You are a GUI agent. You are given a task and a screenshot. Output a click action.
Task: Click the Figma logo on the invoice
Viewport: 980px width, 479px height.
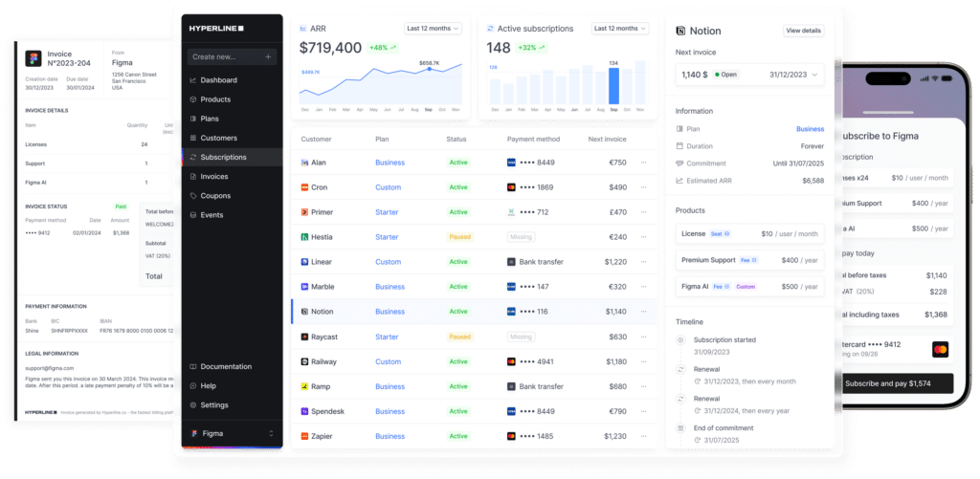click(33, 58)
